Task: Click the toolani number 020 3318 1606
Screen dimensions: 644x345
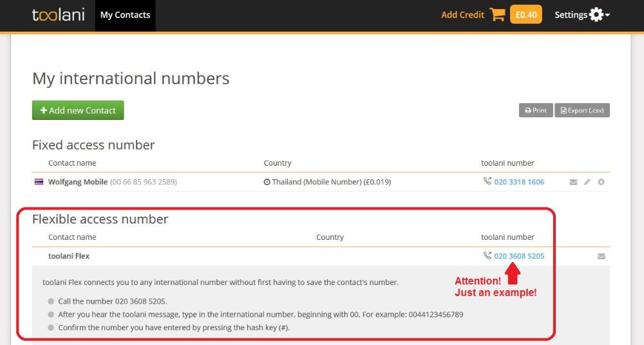Action: click(519, 182)
